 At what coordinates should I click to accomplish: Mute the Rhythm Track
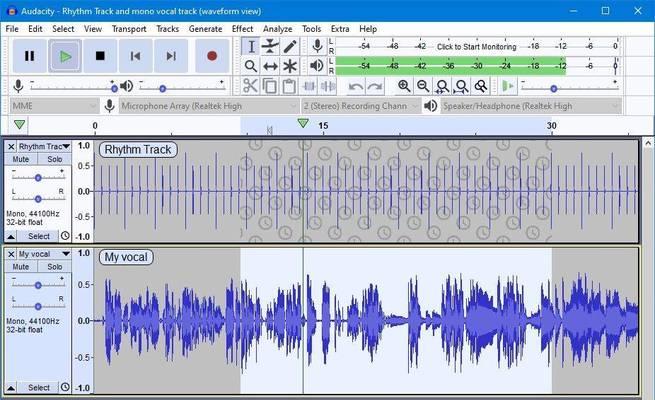[21, 159]
